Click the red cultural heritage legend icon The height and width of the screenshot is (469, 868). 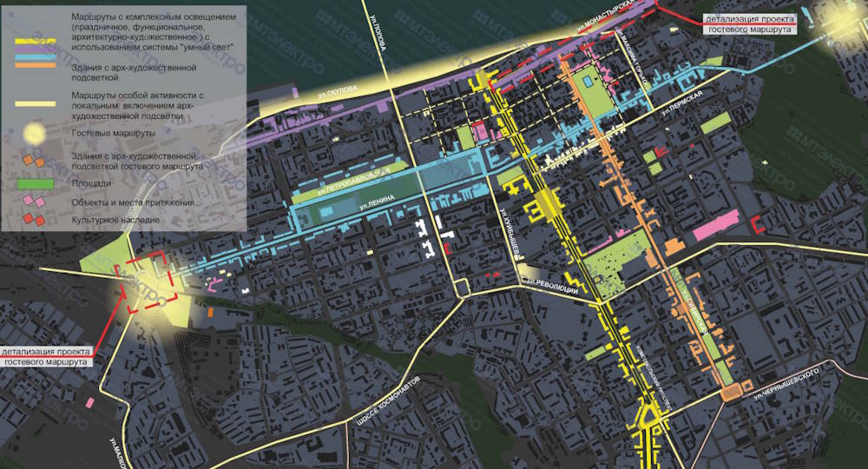coord(35,219)
